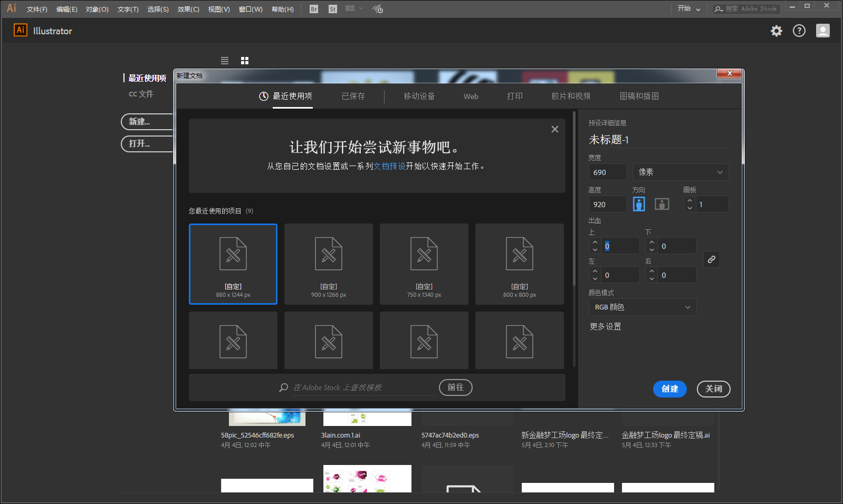
Task: Open the Bridge (Br) icon
Action: pos(314,9)
